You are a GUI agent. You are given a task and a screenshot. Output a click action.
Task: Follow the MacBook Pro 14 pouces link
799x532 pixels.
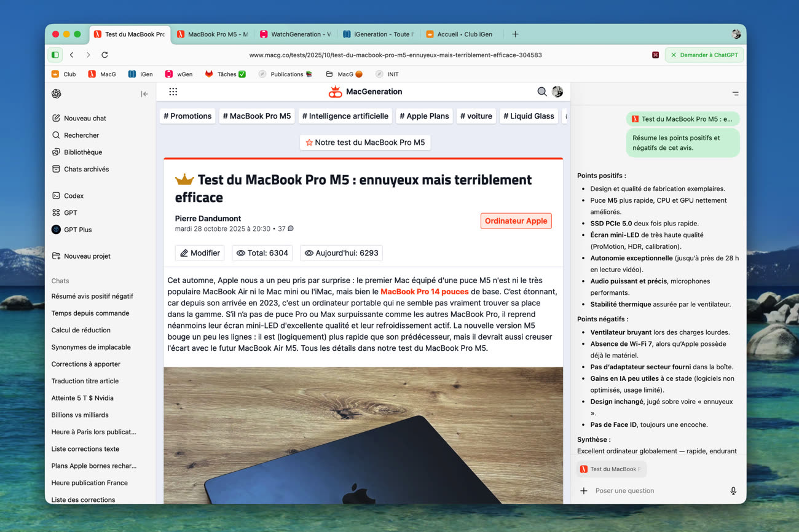click(424, 292)
